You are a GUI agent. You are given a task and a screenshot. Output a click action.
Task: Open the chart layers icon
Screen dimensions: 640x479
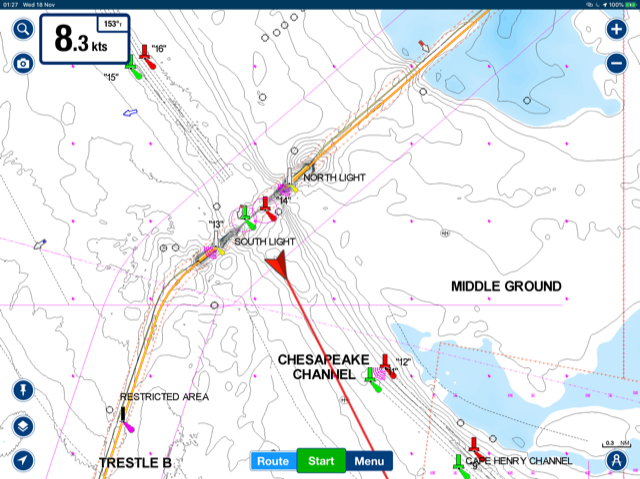[22, 425]
